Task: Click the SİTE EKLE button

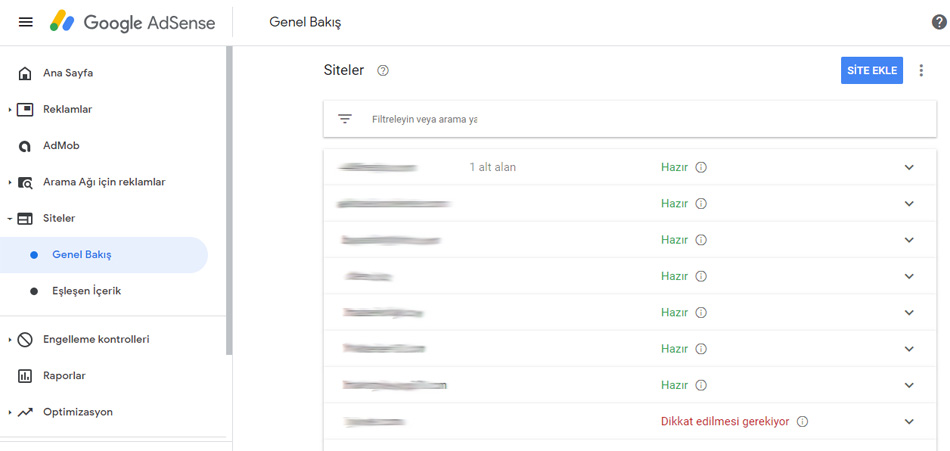Action: (x=872, y=70)
